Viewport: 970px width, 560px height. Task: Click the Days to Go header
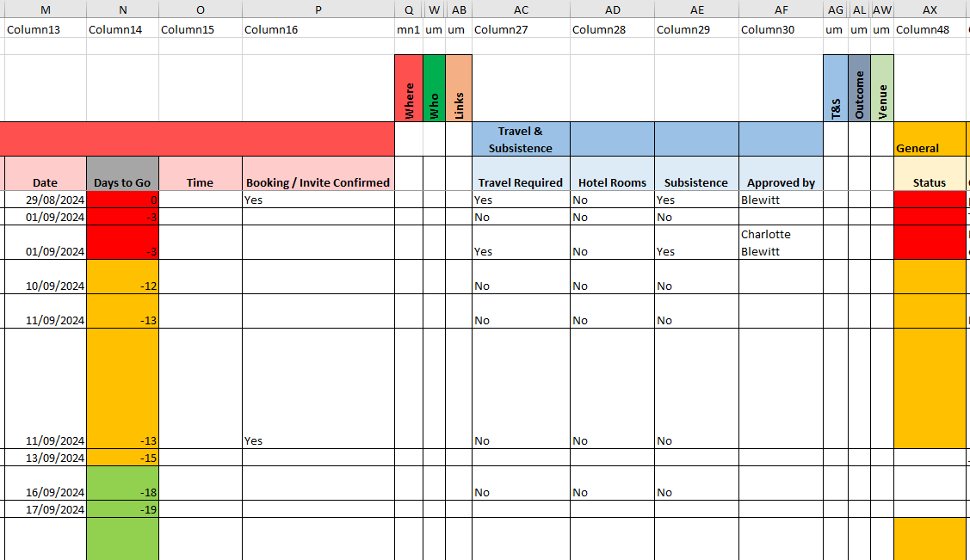(122, 174)
